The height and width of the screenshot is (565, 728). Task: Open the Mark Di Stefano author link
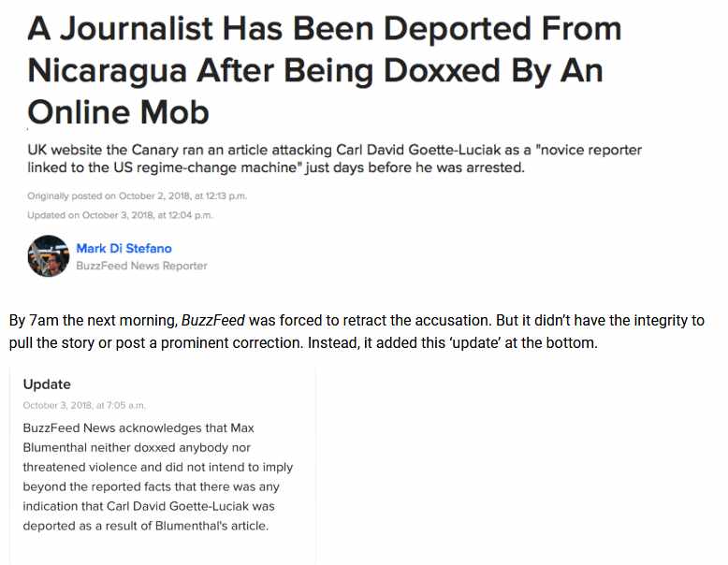tap(124, 248)
